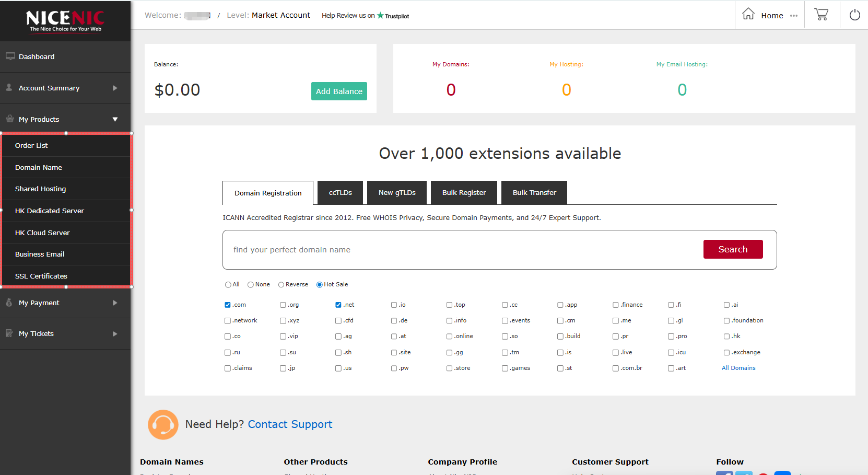868x475 pixels.
Task: Select the Reverse radio button
Action: click(x=280, y=284)
